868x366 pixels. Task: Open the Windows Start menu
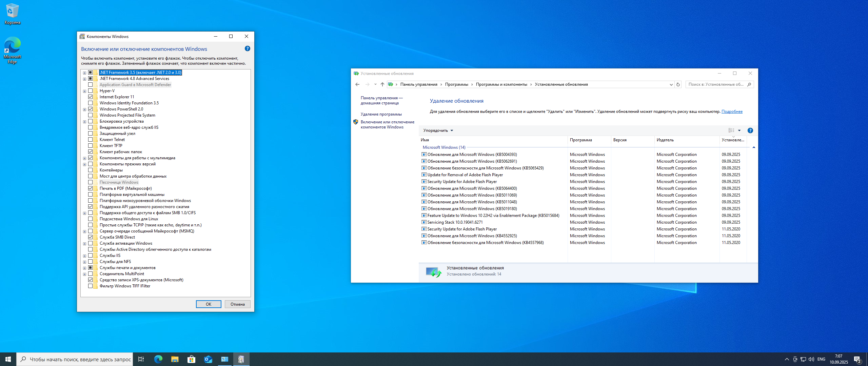pyautogui.click(x=8, y=359)
